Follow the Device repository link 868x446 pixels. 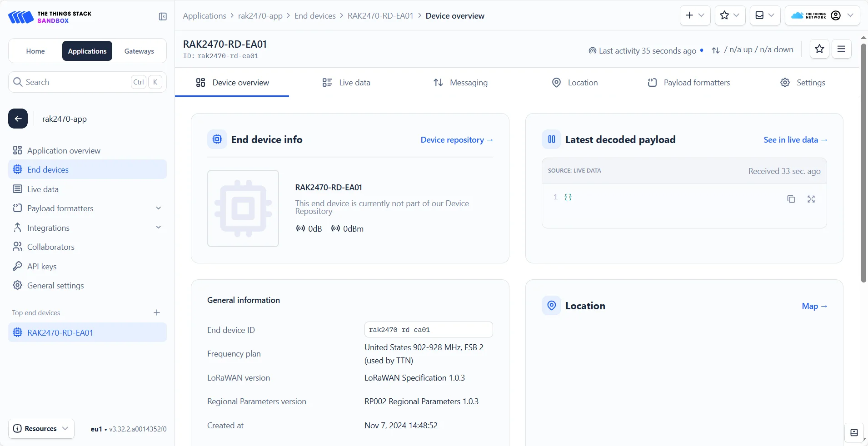(x=457, y=140)
